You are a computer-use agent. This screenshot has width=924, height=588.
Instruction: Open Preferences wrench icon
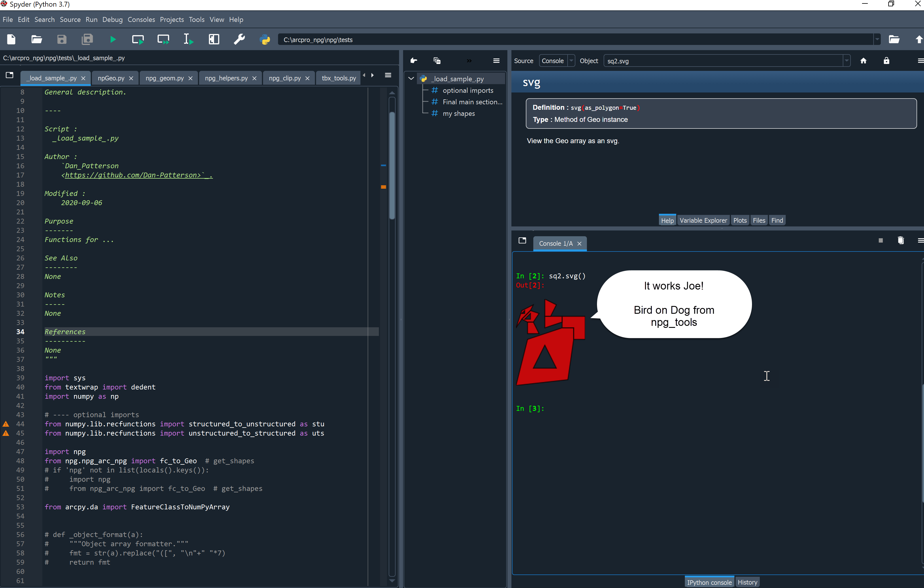(x=239, y=39)
